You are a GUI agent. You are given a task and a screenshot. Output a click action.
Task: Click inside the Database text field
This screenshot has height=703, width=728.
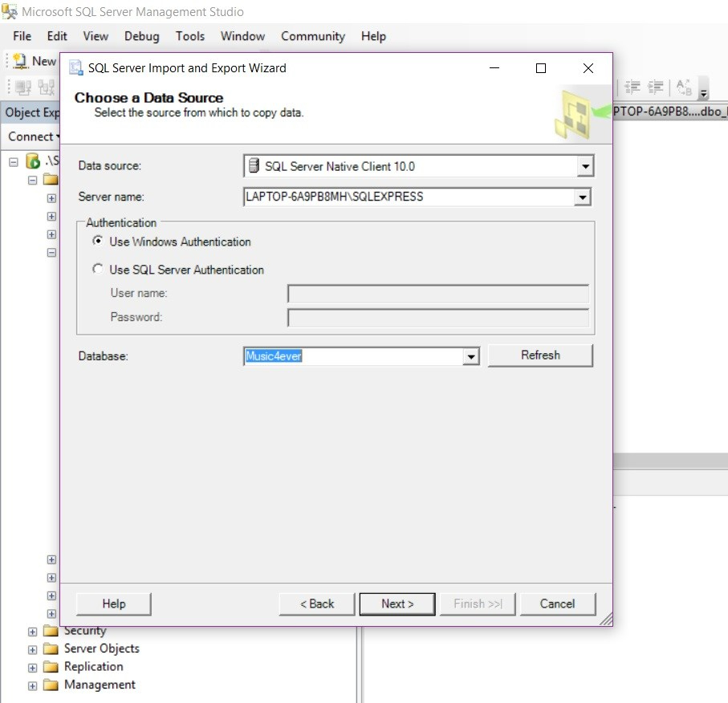click(345, 355)
